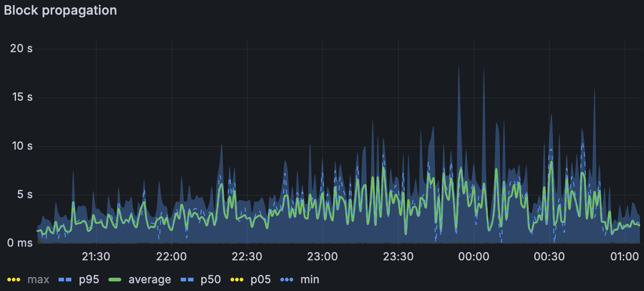Isolate the average series via legend label

pyautogui.click(x=150, y=279)
